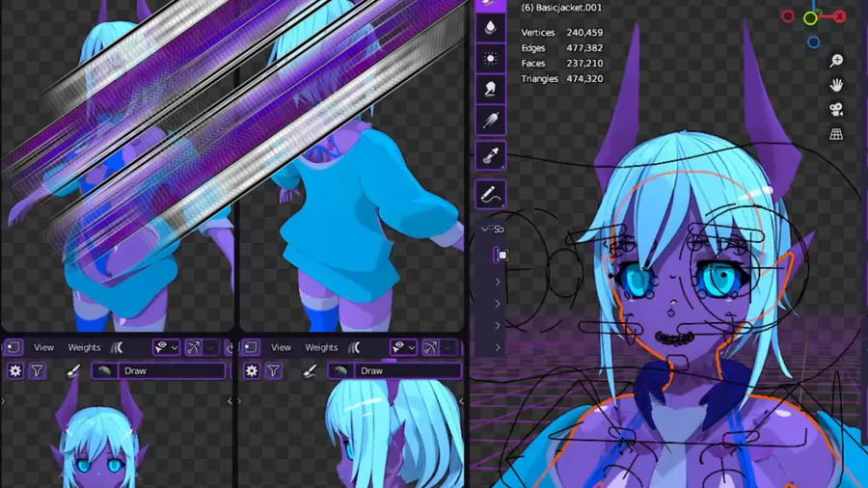Toggle the camera view icon
Screen dimensions: 868x488
click(x=836, y=109)
